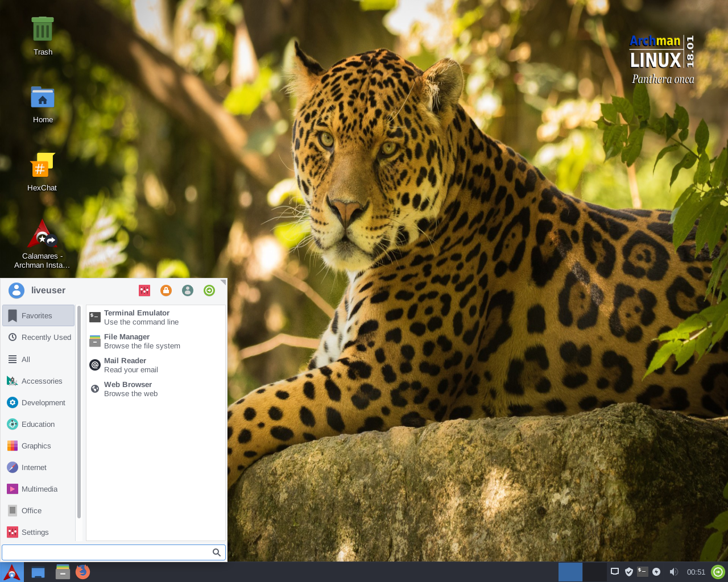Click the volume speaker tray icon
The image size is (728, 582).
pos(673,572)
